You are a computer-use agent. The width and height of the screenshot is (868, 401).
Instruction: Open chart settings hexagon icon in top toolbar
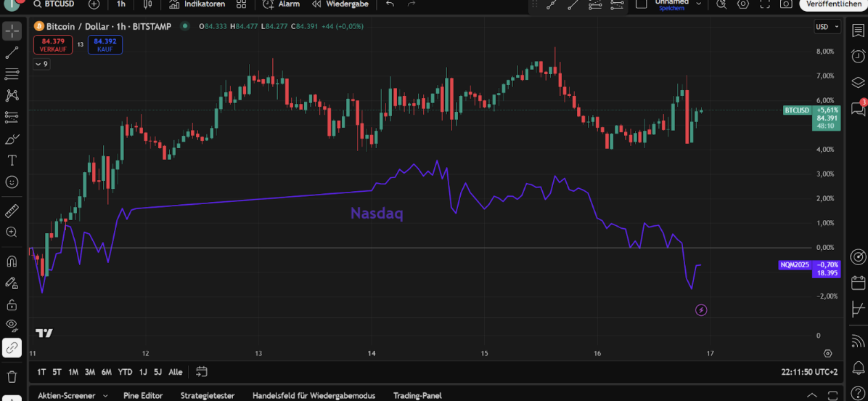(743, 4)
